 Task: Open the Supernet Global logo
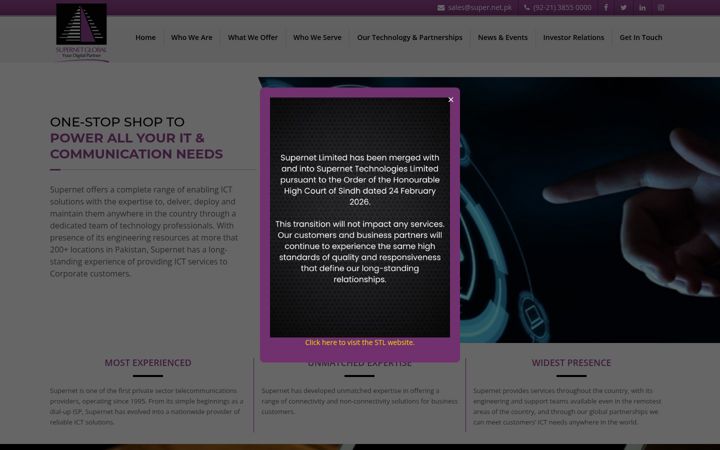point(82,33)
